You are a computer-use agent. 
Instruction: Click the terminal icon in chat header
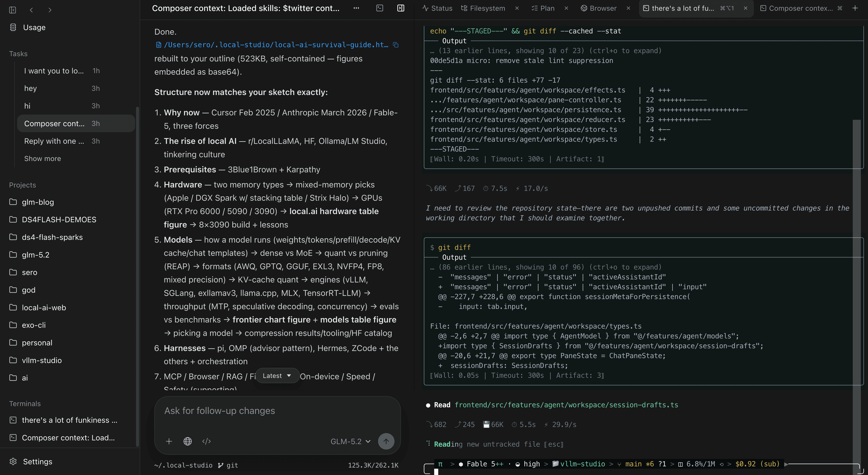(x=380, y=8)
